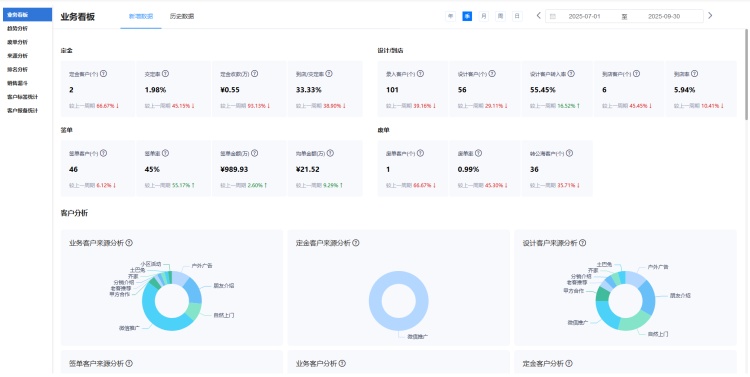Screen dimensions: 750x377
Task: Click the 35.71% decrease on 转公海客户 card
Action: 570,185
